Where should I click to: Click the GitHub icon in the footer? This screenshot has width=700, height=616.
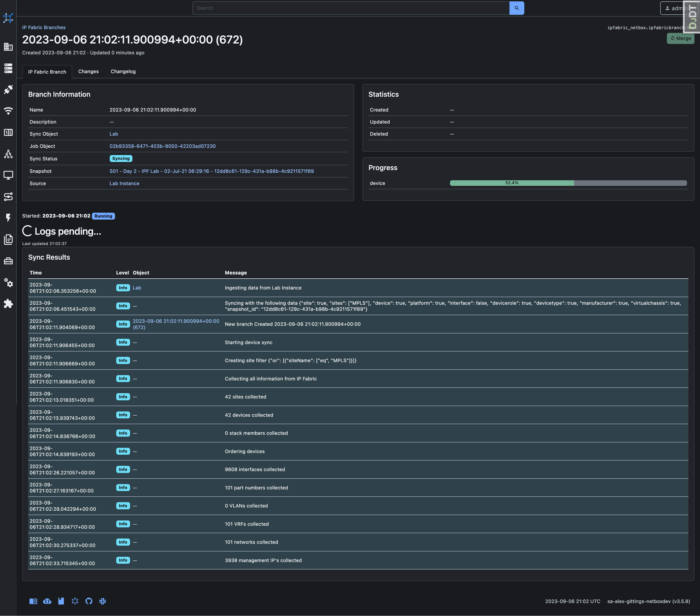tap(89, 601)
